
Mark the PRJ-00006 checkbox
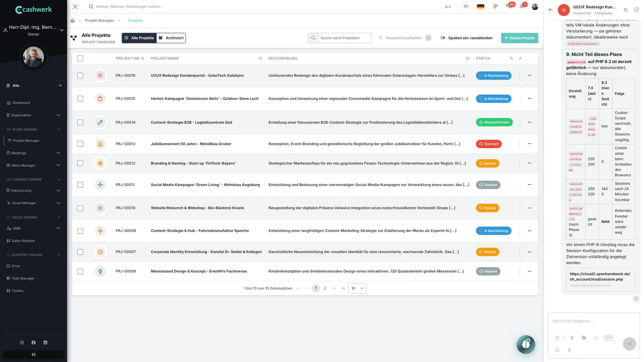coord(80,271)
